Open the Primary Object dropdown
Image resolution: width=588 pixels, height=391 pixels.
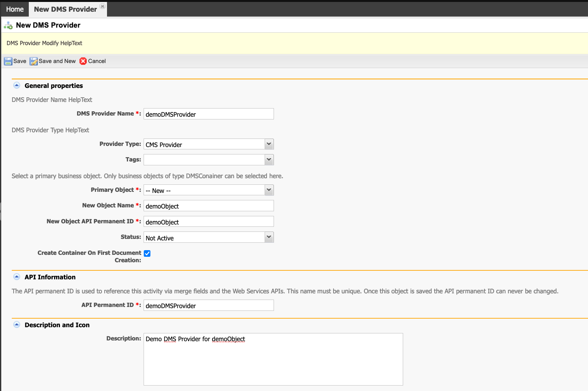(x=269, y=190)
